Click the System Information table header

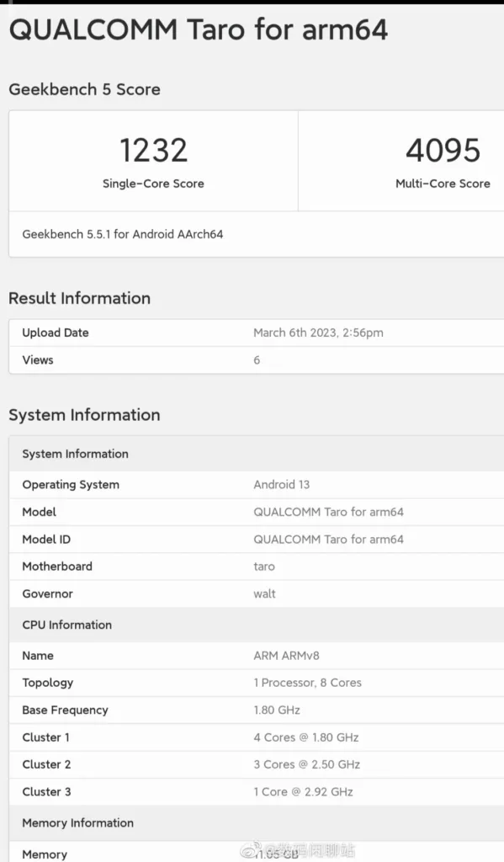[x=256, y=454]
